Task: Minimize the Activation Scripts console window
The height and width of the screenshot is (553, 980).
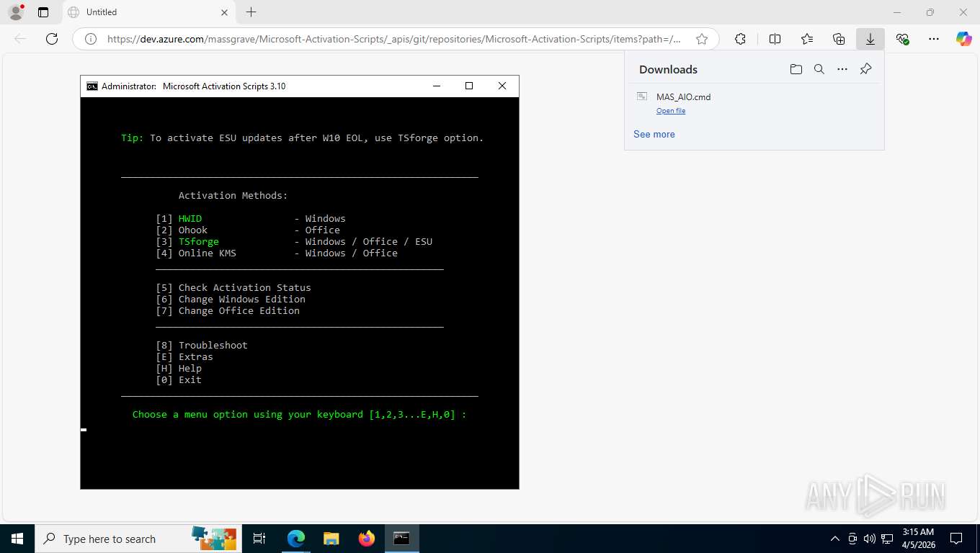Action: [x=436, y=86]
